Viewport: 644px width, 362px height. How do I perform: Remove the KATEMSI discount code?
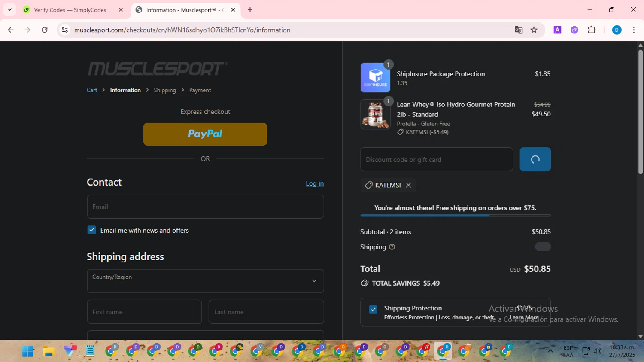click(408, 185)
